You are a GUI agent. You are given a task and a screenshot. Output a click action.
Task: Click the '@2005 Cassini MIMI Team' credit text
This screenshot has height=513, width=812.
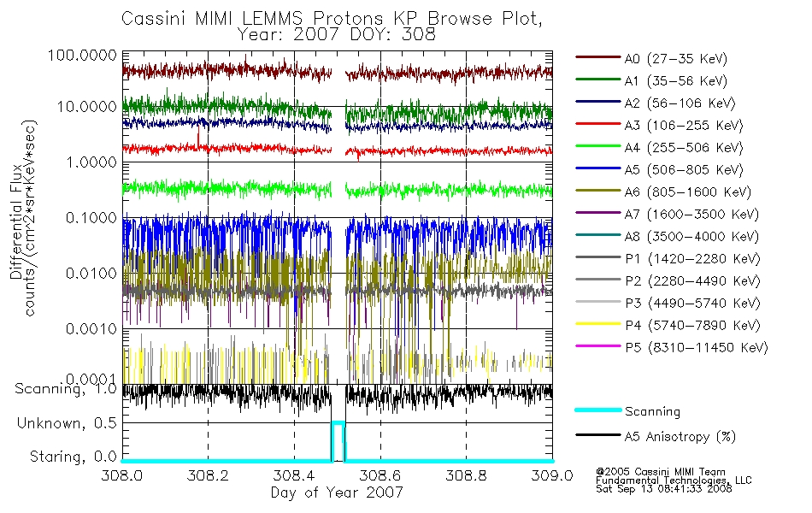coord(660,472)
